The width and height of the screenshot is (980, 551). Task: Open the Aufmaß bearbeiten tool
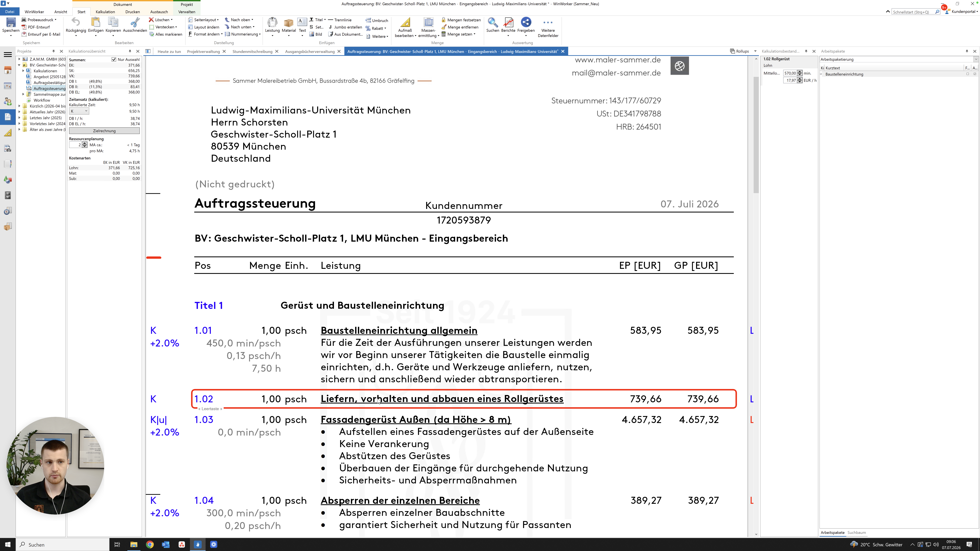click(x=405, y=27)
